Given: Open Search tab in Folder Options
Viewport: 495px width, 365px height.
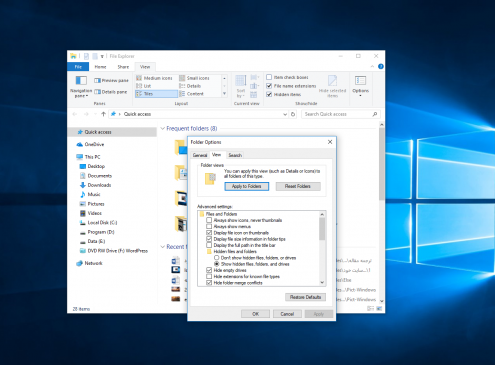Looking at the screenshot, I should [235, 155].
